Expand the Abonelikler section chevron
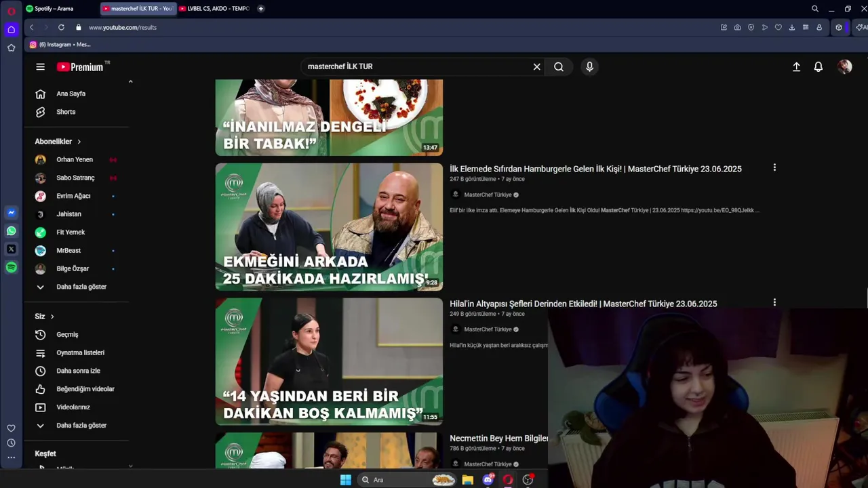The height and width of the screenshot is (488, 868). tap(79, 142)
